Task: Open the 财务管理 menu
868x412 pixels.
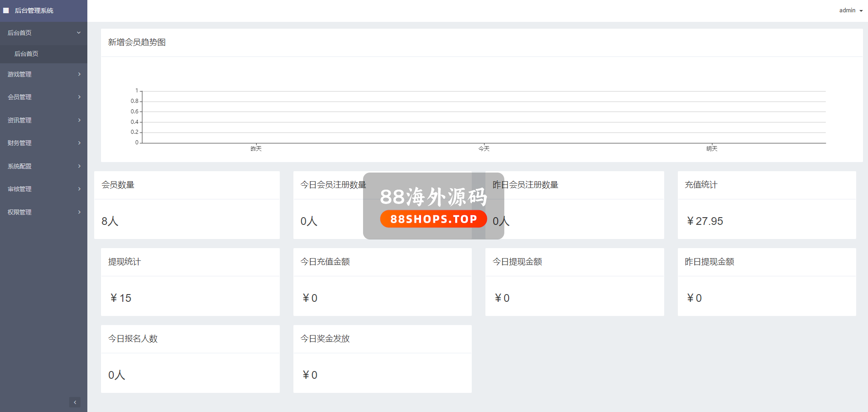Action: tap(20, 143)
